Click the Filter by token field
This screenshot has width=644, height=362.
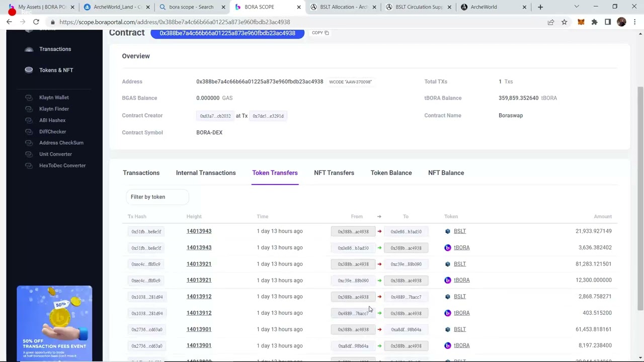(157, 197)
